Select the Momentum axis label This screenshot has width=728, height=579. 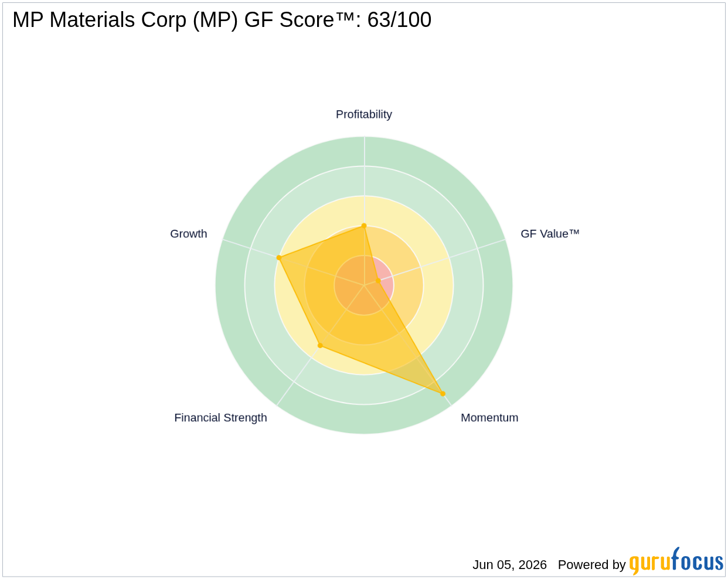coord(489,418)
